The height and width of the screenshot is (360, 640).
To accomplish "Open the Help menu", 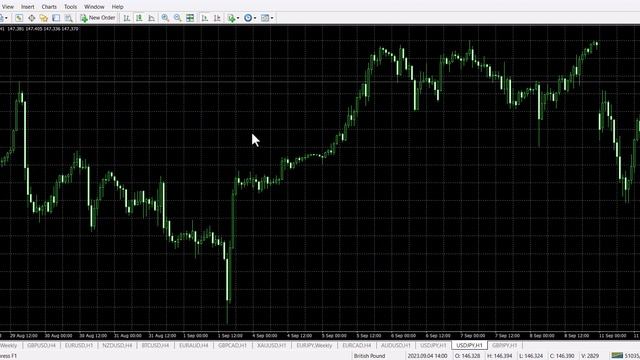I will 118,7.
